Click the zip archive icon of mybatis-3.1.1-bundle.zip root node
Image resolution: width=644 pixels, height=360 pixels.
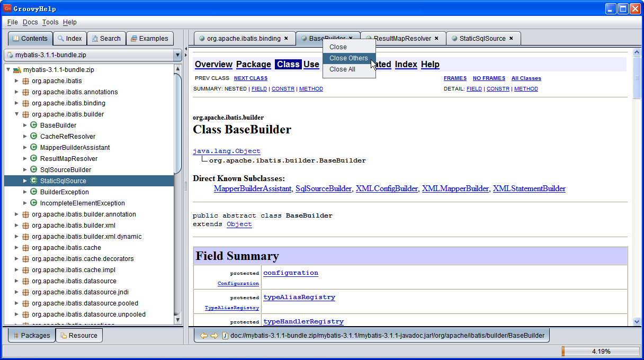pyautogui.click(x=17, y=70)
